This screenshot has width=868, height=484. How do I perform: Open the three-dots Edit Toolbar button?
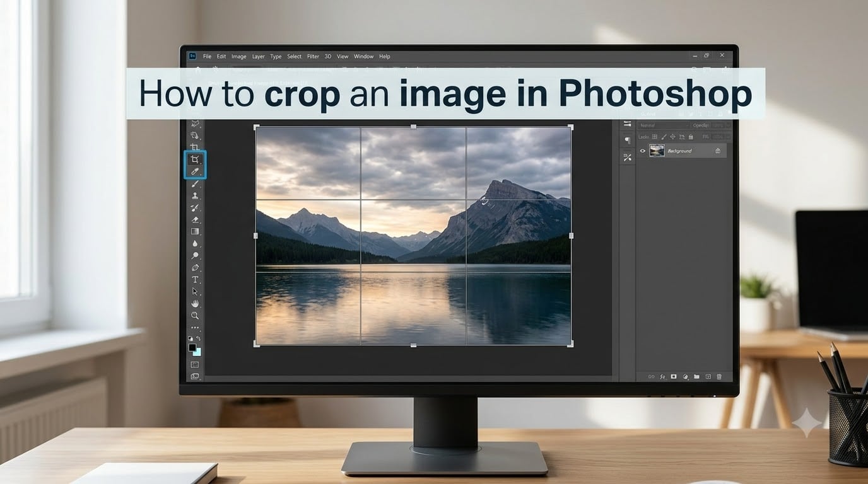tap(195, 328)
